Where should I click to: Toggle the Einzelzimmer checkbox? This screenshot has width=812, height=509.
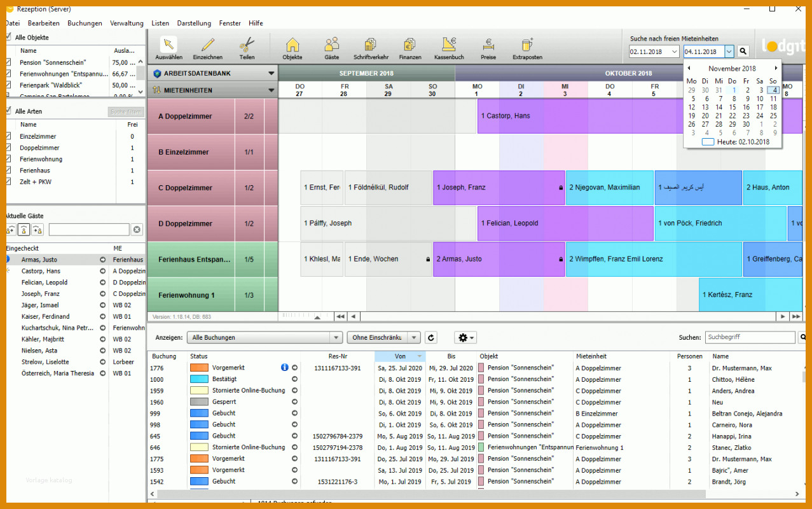point(8,136)
